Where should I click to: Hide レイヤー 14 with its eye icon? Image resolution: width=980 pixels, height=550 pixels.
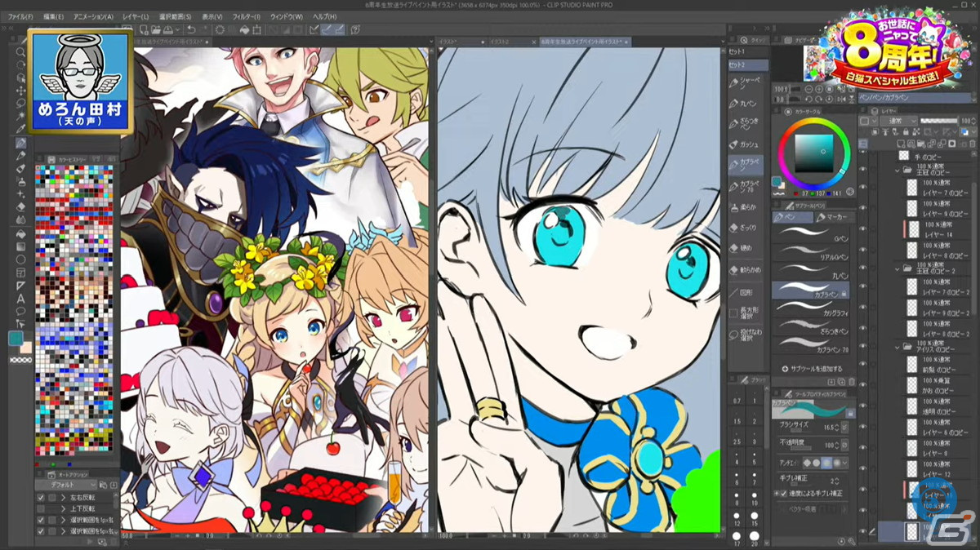click(x=864, y=229)
